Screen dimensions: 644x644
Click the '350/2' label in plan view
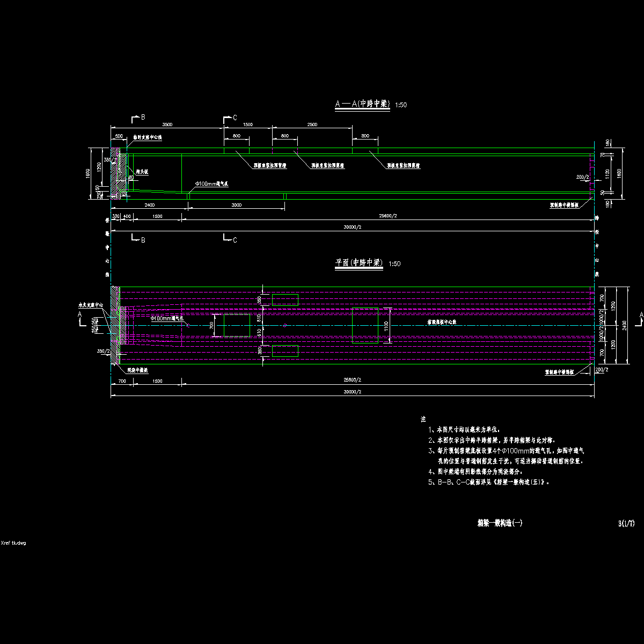point(103,351)
